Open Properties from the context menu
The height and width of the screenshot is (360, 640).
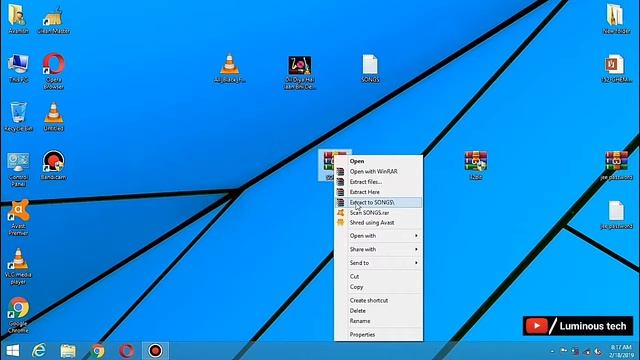[378, 335]
